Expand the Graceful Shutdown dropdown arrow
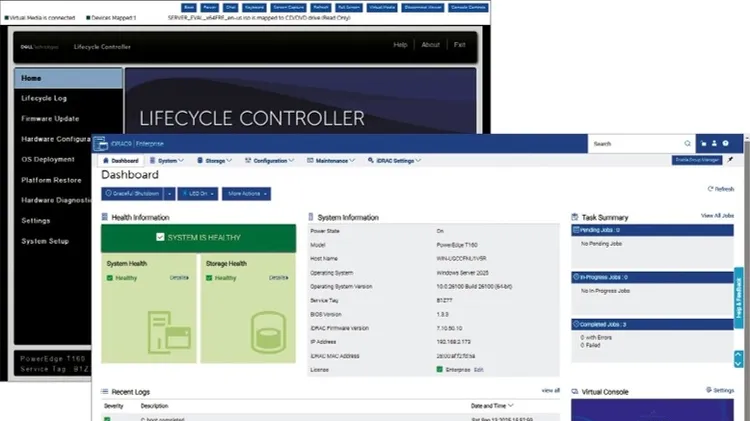 (x=169, y=193)
